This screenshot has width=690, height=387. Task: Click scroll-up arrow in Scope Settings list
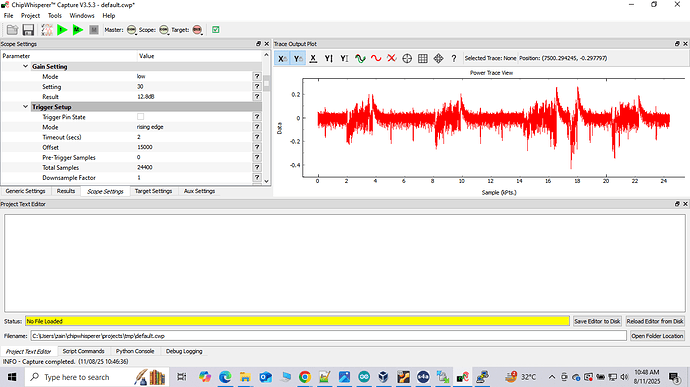(x=266, y=55)
